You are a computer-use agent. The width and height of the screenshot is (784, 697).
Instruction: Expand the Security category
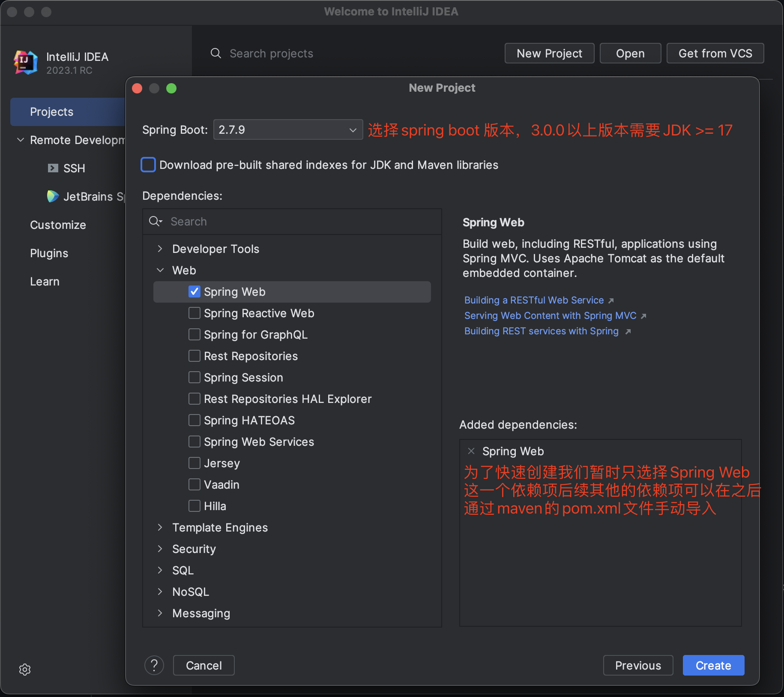tap(160, 549)
